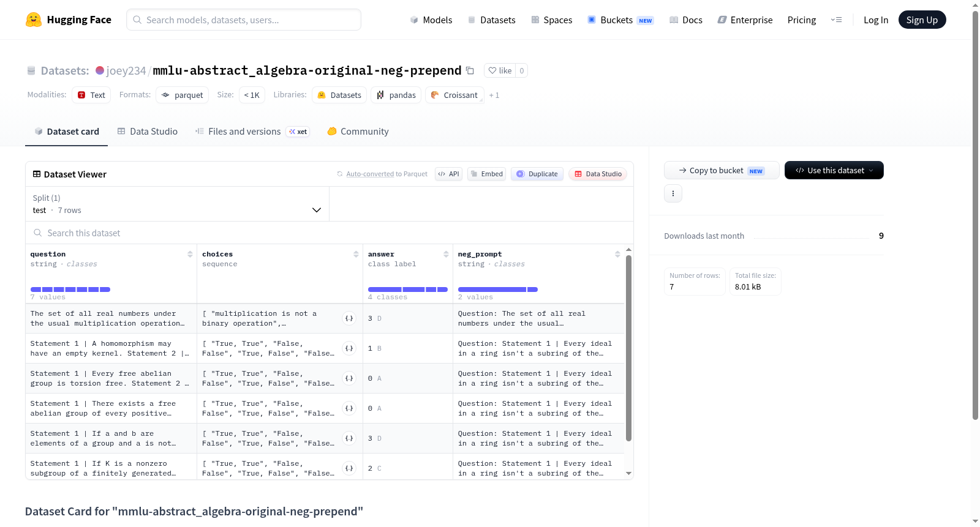The image size is (980, 527).
Task: Click the like count number
Action: pos(522,70)
